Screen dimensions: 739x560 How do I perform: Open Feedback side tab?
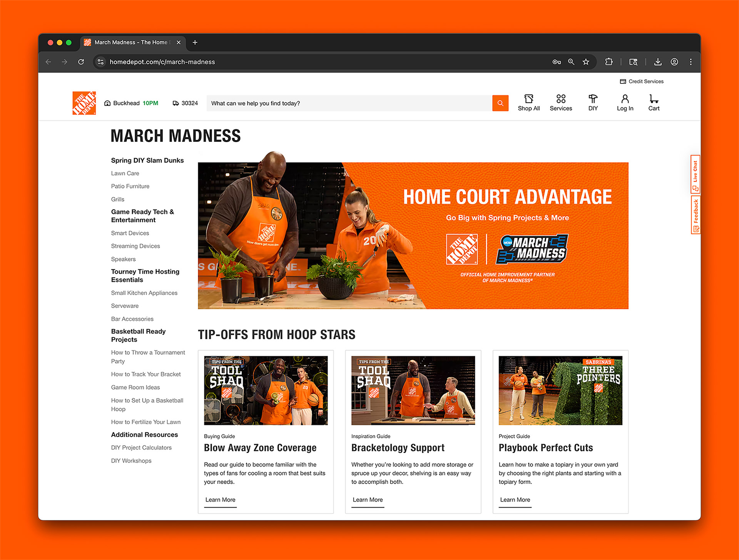pos(695,215)
